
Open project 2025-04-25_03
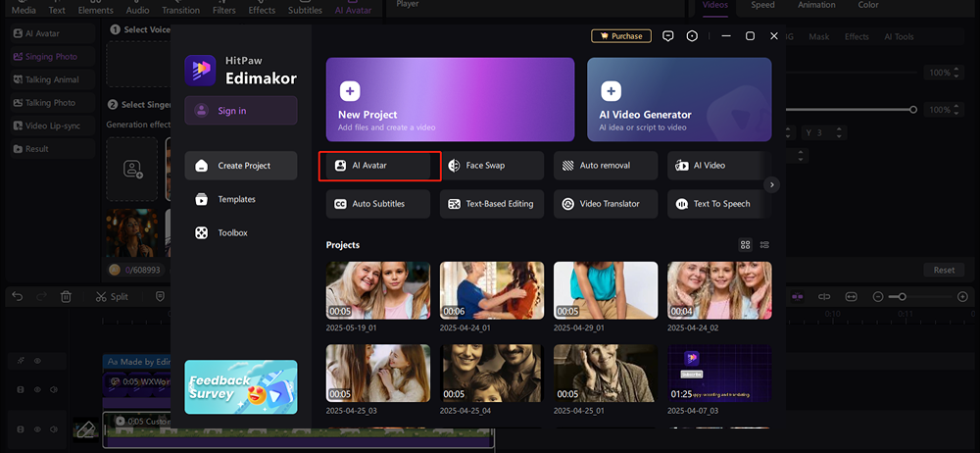point(378,374)
